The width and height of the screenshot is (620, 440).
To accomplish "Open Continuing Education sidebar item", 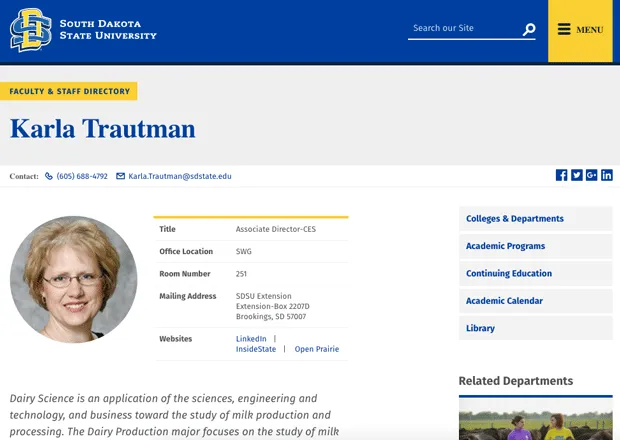I will tap(536, 273).
